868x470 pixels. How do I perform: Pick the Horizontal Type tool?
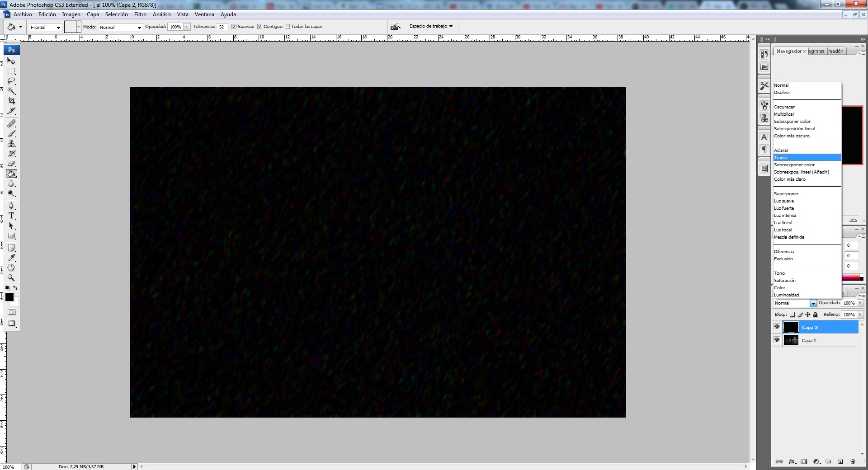12,216
